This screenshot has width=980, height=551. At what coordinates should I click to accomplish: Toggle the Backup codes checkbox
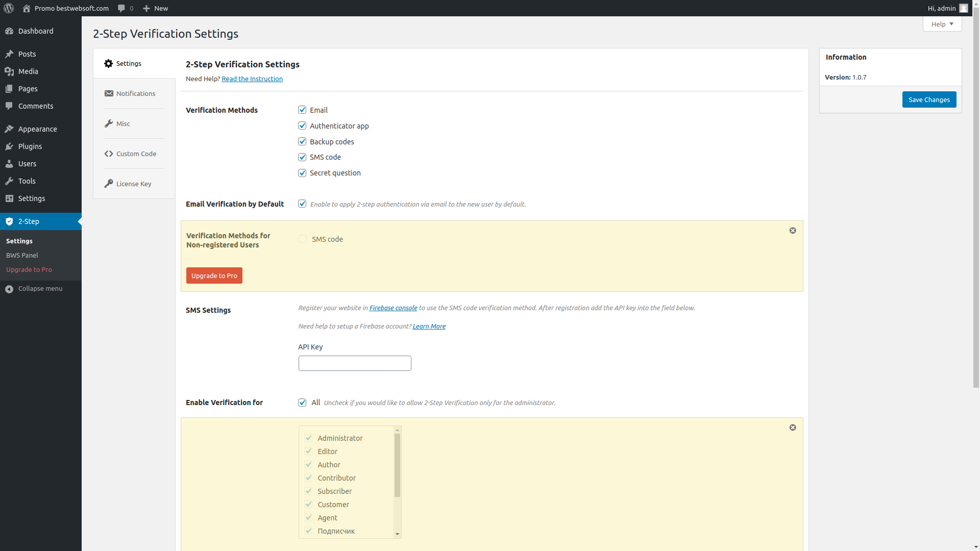pyautogui.click(x=302, y=141)
